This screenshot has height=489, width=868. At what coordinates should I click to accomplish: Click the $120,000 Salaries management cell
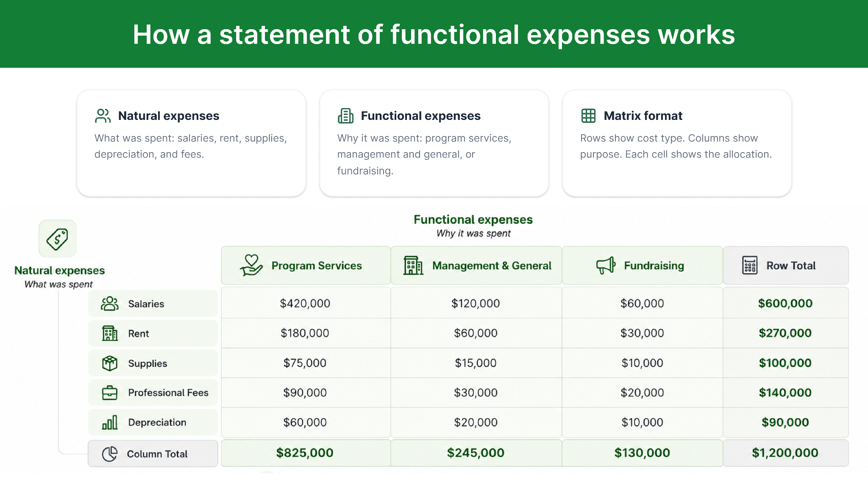click(x=476, y=303)
